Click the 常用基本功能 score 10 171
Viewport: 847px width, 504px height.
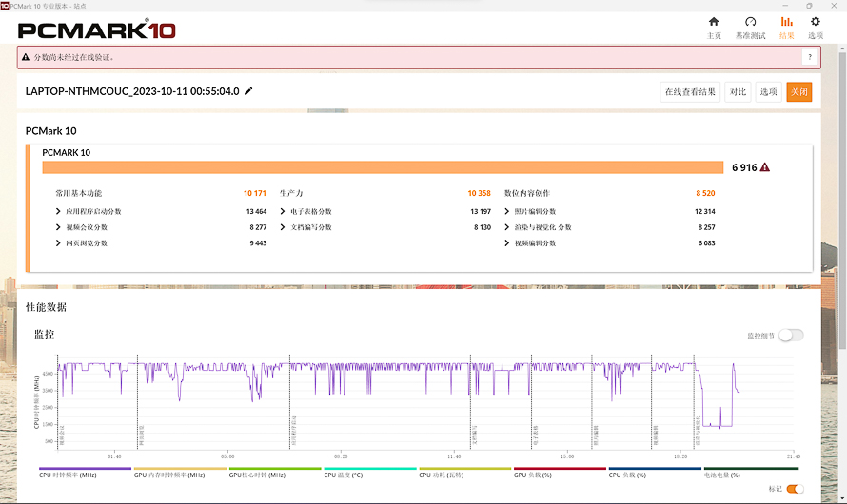pyautogui.click(x=254, y=193)
